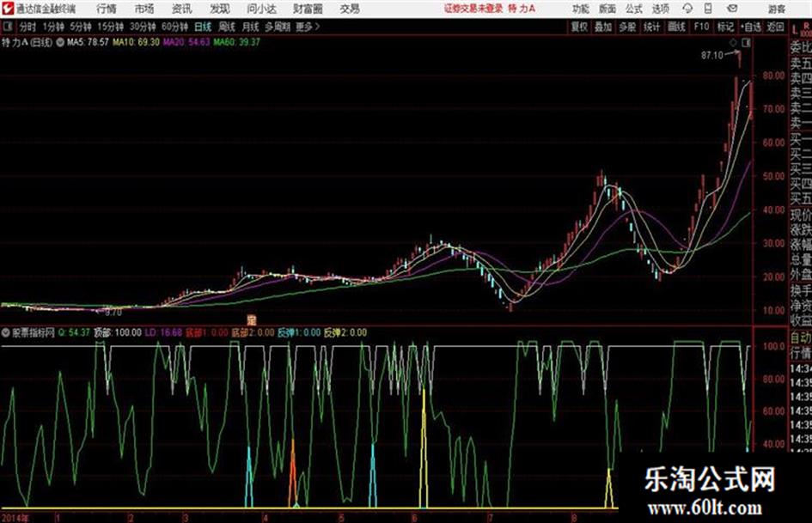Screen dimensions: 812x523
Task: Open the mail envelope icon
Action: click(x=732, y=9)
